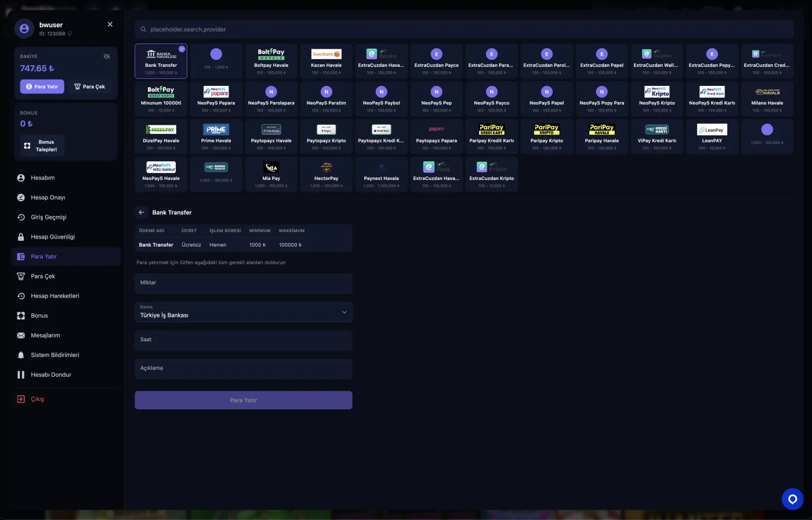Open the Banka dropdown showing Türkiye İş Bankası
Screen dimensions: 812x520
243,312
